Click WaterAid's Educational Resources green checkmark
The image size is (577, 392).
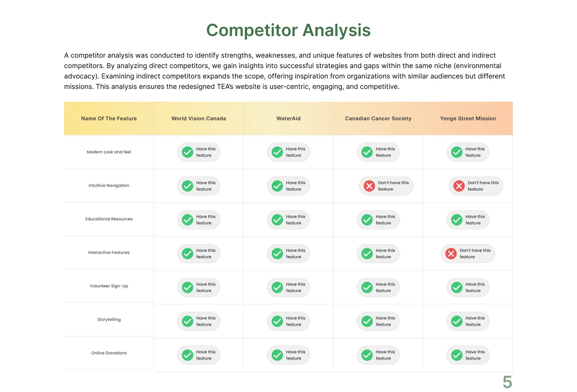277,220
